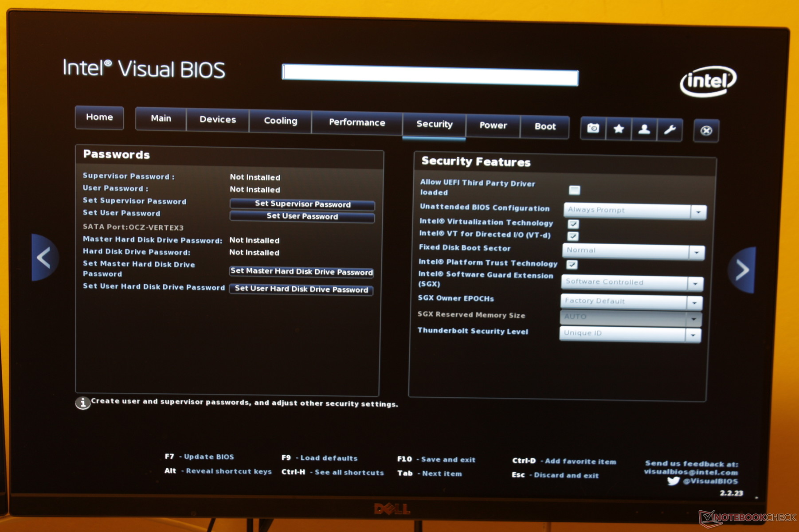Viewport: 799px width, 532px height.
Task: Open Unattended BIOS Configuration dropdown
Action: (x=635, y=211)
